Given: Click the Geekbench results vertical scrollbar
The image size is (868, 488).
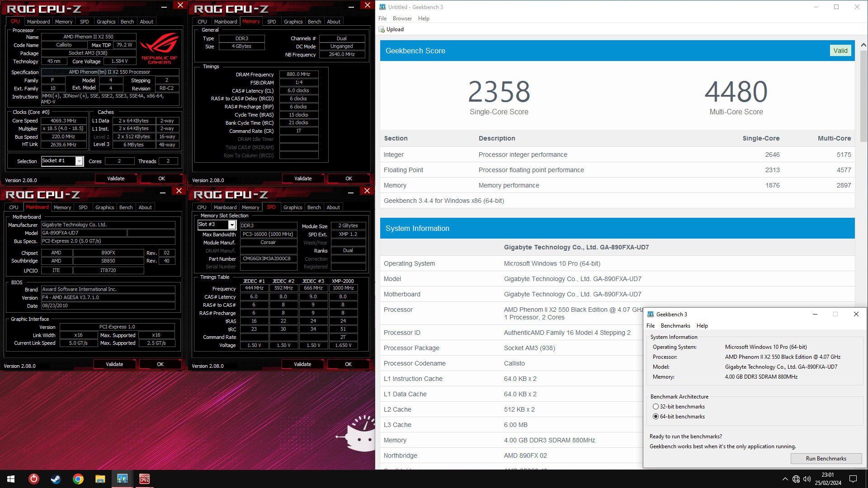Looking at the screenshot, I should coord(863,96).
